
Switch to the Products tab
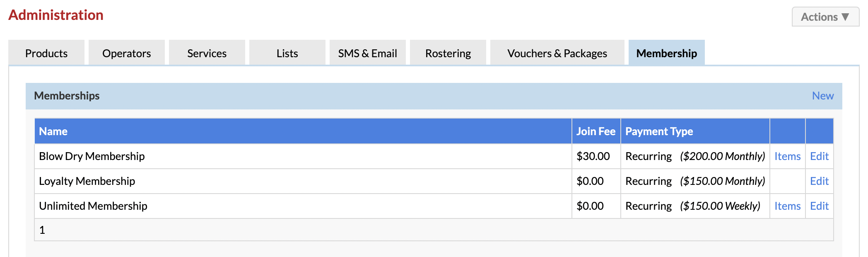point(46,53)
